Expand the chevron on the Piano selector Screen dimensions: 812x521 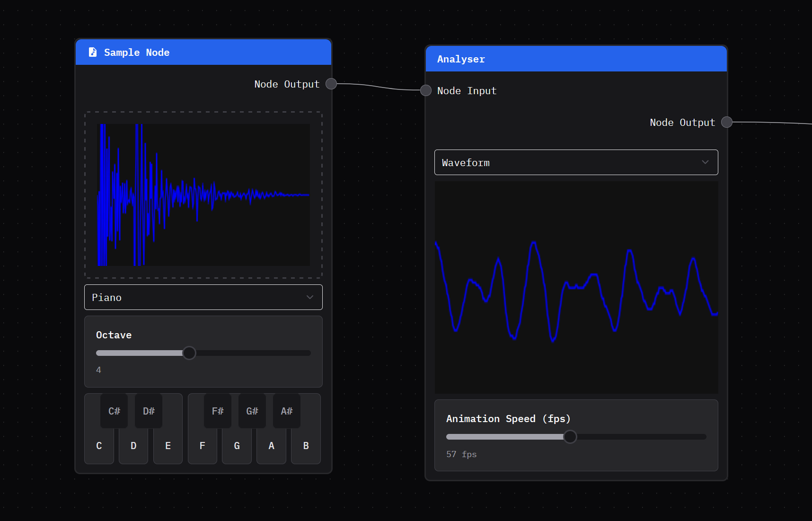point(310,297)
